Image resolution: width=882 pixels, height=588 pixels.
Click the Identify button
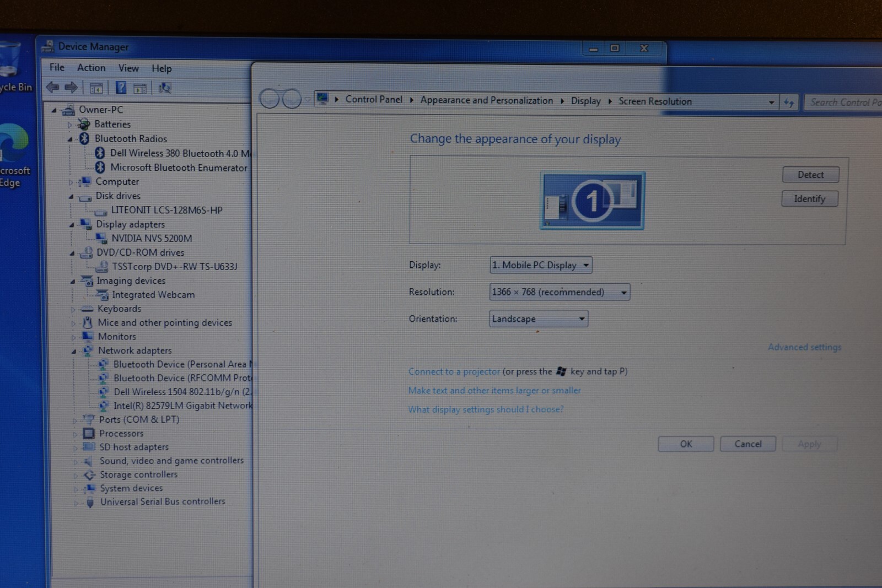tap(809, 199)
